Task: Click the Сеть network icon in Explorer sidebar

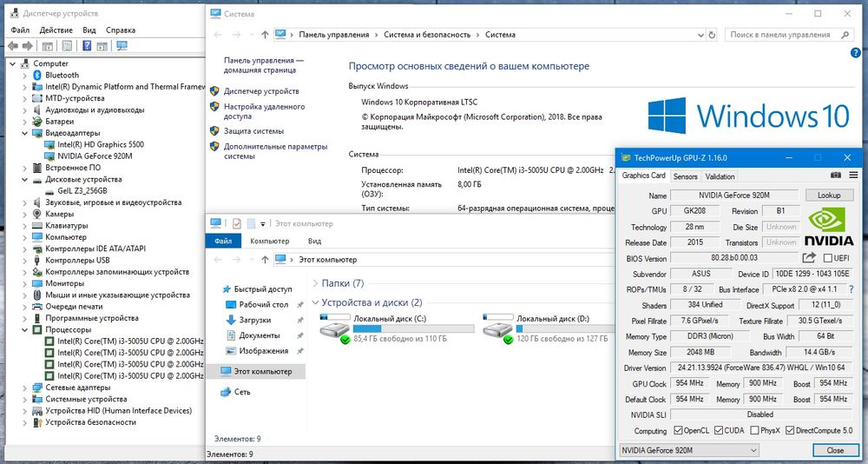Action: [x=226, y=392]
